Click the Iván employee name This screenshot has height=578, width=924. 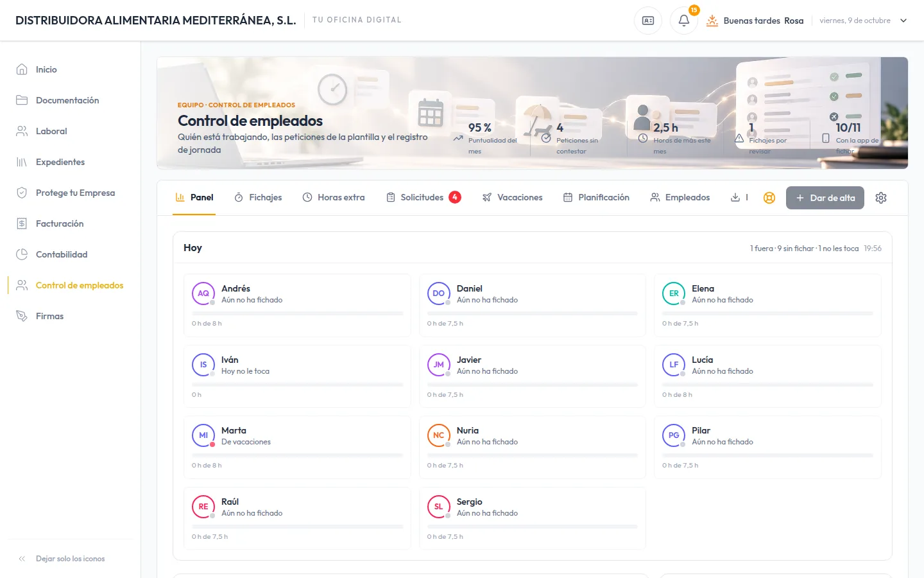tap(230, 360)
